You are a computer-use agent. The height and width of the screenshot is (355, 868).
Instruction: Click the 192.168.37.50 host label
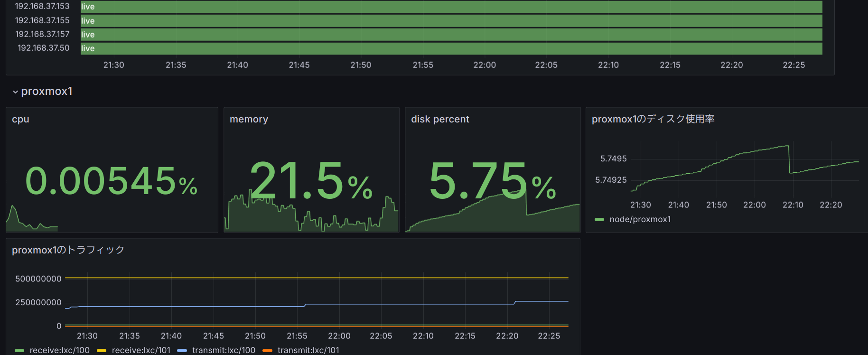[44, 48]
